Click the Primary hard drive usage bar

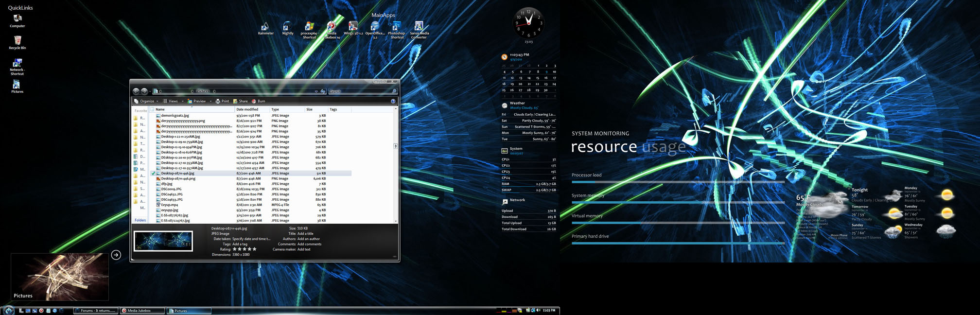pyautogui.click(x=678, y=243)
